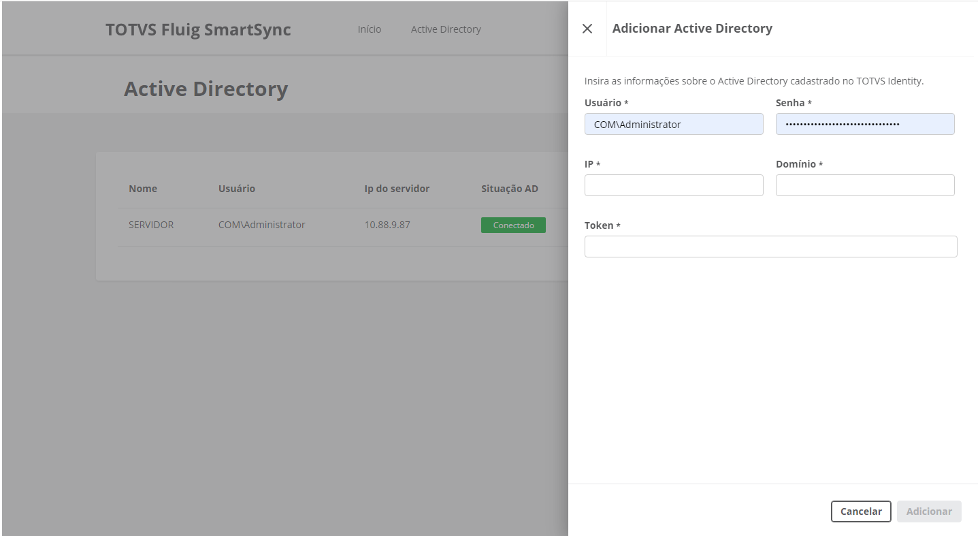Select the SERVIDOR row name
The image size is (980, 536).
151,225
